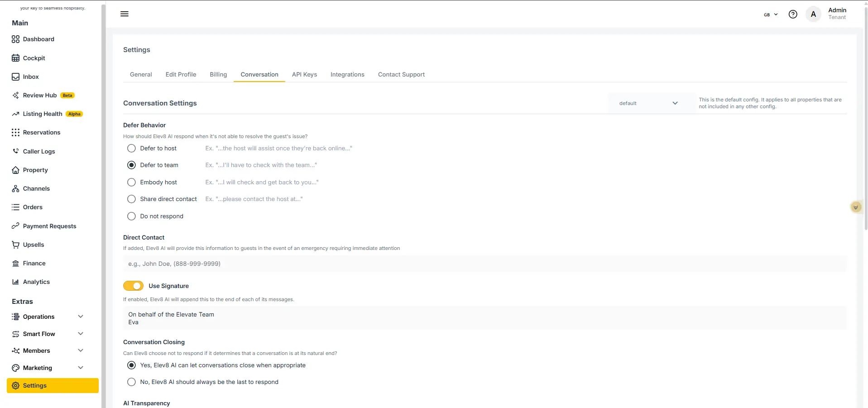Viewport: 868px width, 408px height.
Task: Select Yes, let conversations close when appropriate
Action: (131, 365)
